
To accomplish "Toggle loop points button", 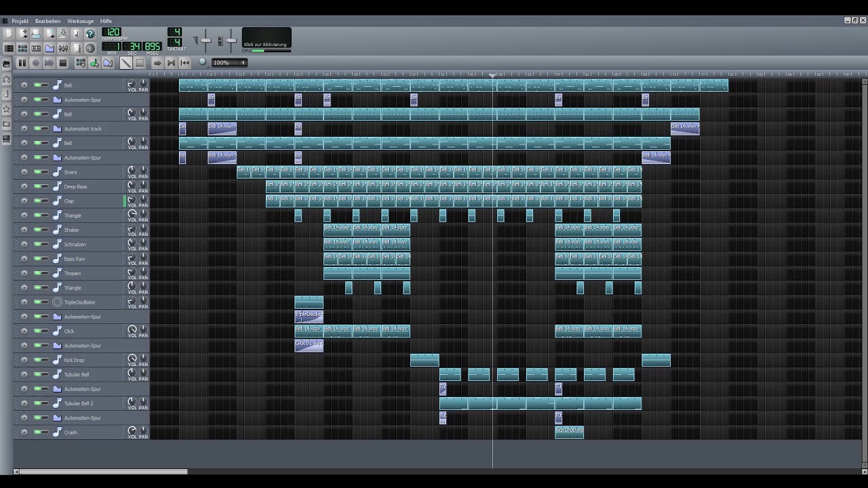I will (x=171, y=63).
